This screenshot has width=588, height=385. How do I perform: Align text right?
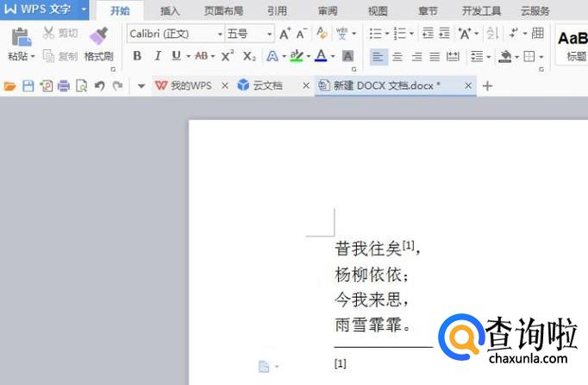pos(416,57)
